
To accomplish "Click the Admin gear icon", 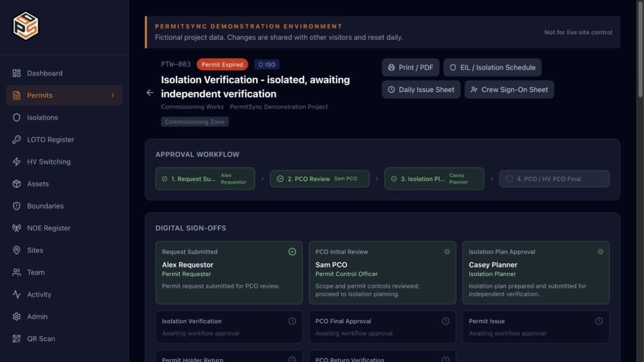I will [x=17, y=316].
